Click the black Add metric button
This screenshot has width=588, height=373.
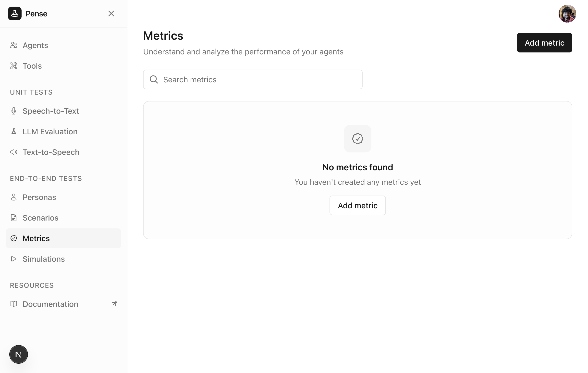(x=544, y=43)
